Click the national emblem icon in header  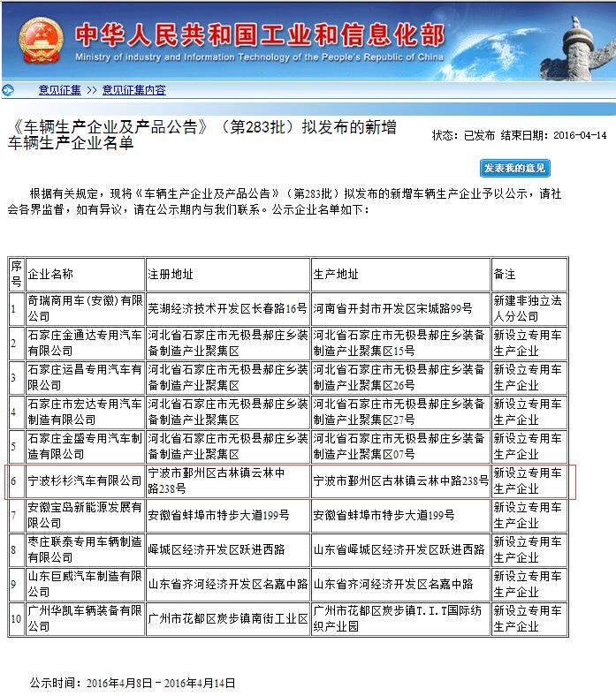[39, 39]
